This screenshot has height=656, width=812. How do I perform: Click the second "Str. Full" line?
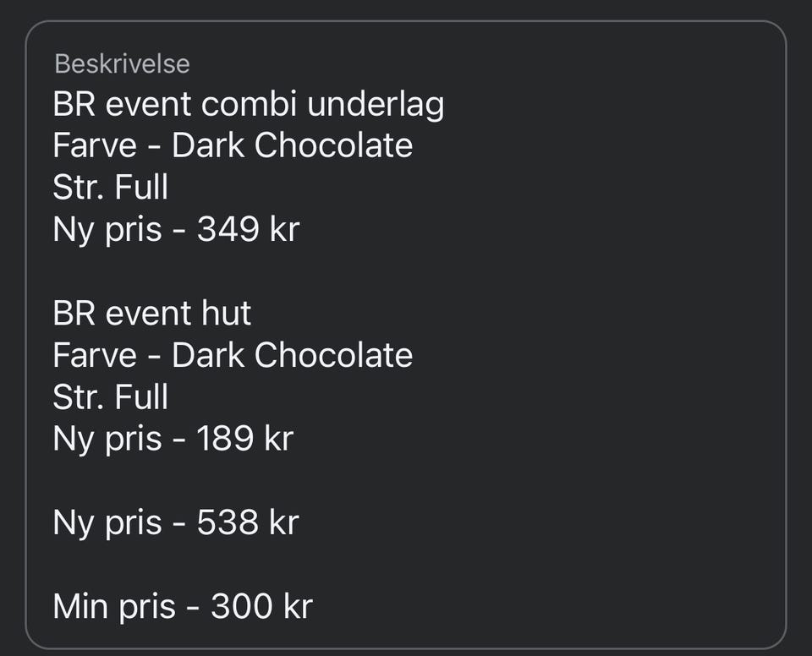pyautogui.click(x=111, y=396)
